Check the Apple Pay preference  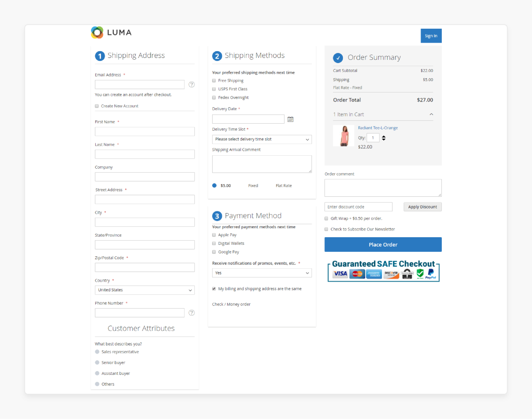[214, 235]
